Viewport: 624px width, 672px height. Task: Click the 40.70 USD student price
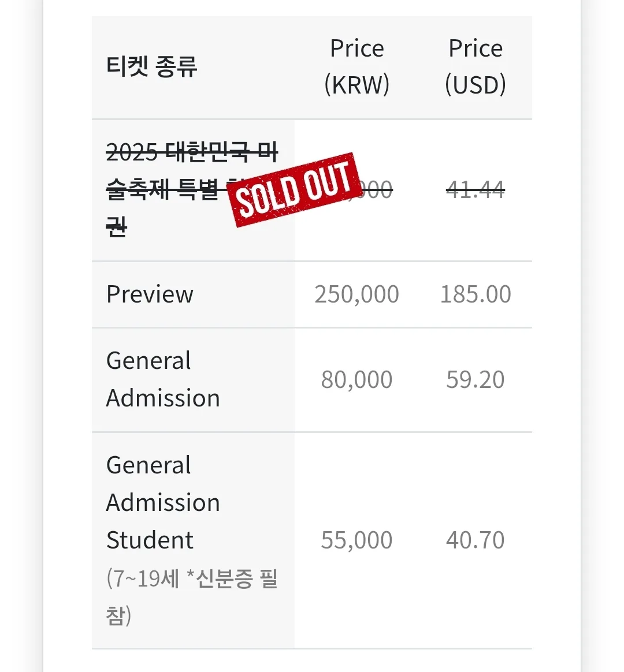coord(476,540)
